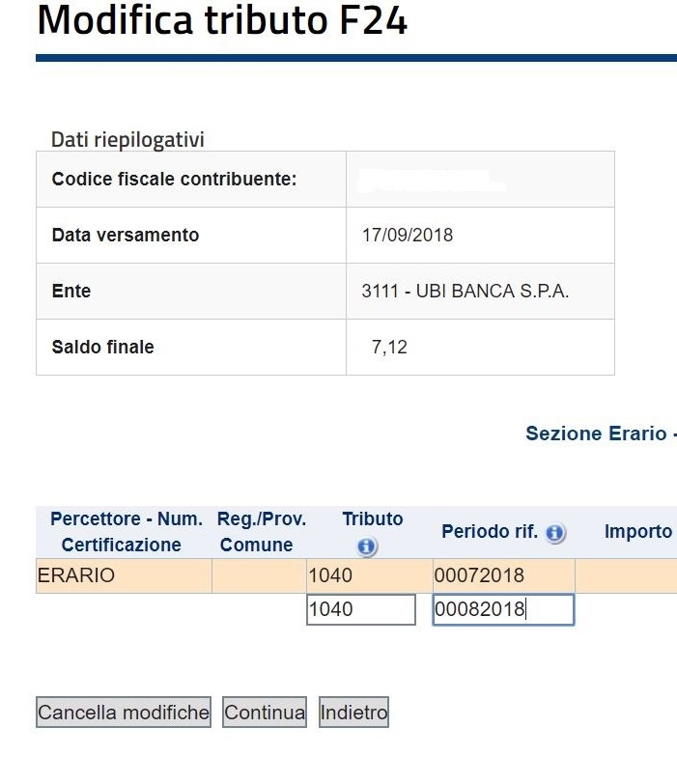Viewport: 677px width, 784px height.
Task: Click the Percettore - Num. Certificazione column header
Action: click(x=124, y=532)
